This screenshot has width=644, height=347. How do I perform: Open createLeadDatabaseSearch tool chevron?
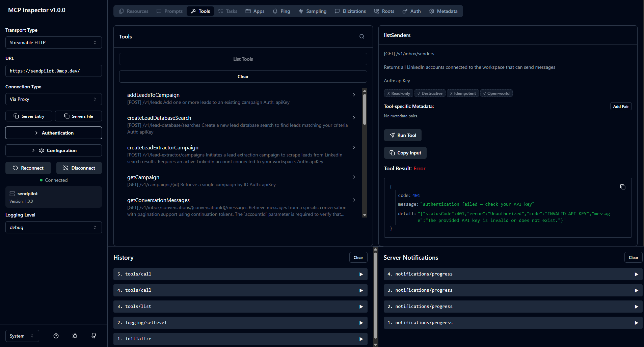354,118
